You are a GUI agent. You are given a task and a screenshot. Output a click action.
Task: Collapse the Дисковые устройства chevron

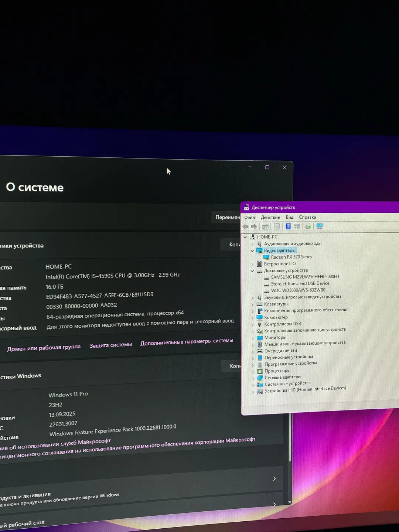point(252,270)
